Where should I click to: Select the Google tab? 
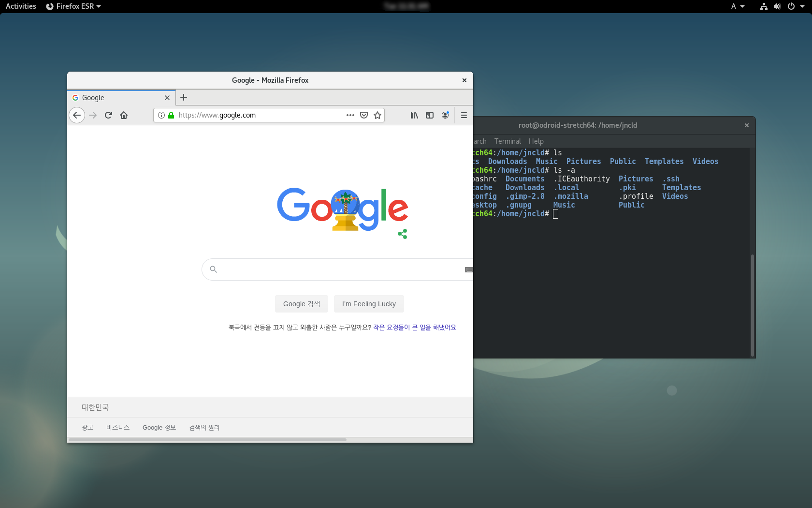(x=121, y=97)
